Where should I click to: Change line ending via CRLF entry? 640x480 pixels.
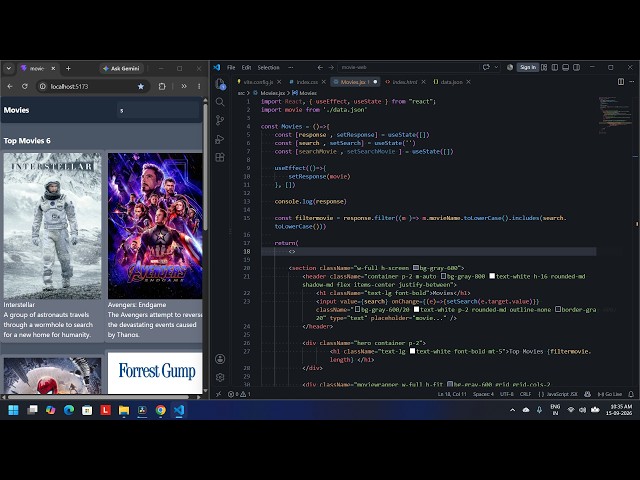pos(525,394)
